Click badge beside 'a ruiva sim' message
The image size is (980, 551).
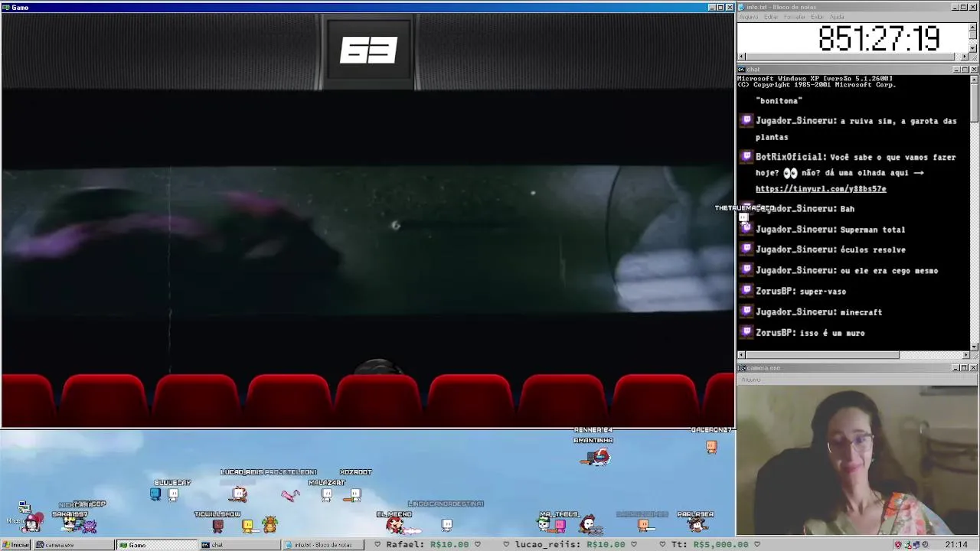746,120
